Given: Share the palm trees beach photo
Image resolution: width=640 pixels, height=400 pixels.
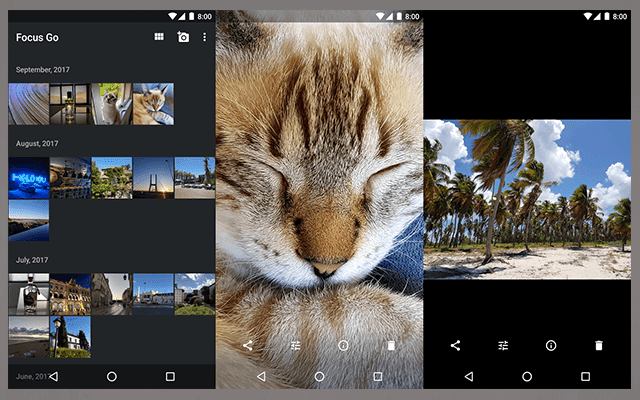Looking at the screenshot, I should [455, 345].
